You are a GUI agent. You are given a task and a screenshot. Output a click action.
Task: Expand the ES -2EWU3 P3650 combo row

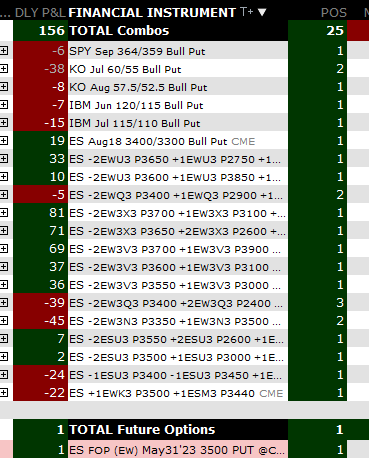point(4,159)
